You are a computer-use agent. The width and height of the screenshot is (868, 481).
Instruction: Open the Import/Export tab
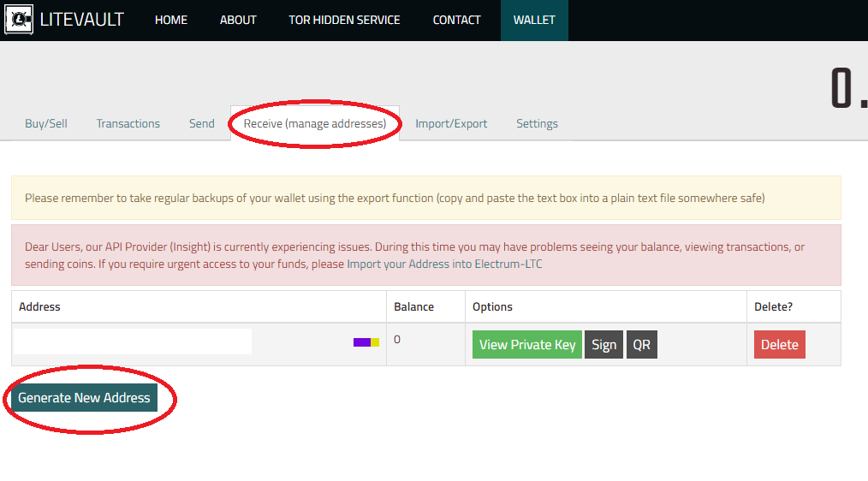(451, 123)
